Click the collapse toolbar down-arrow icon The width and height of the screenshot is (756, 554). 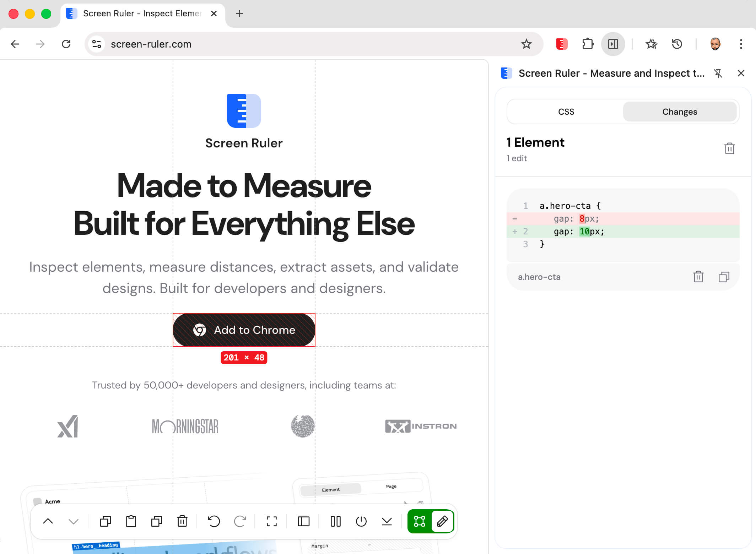387,521
